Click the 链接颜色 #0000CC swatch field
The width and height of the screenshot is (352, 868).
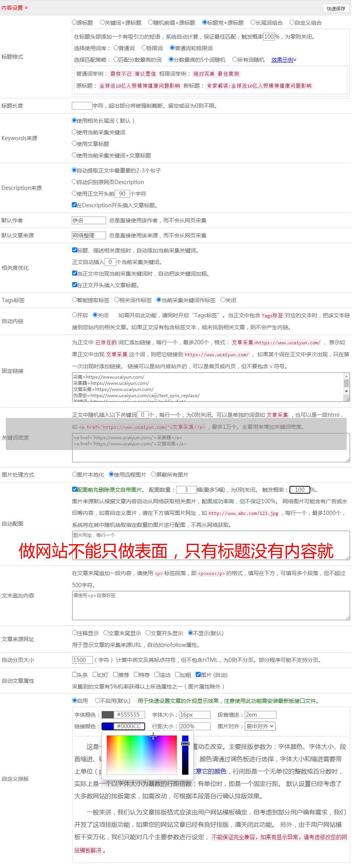point(124,726)
